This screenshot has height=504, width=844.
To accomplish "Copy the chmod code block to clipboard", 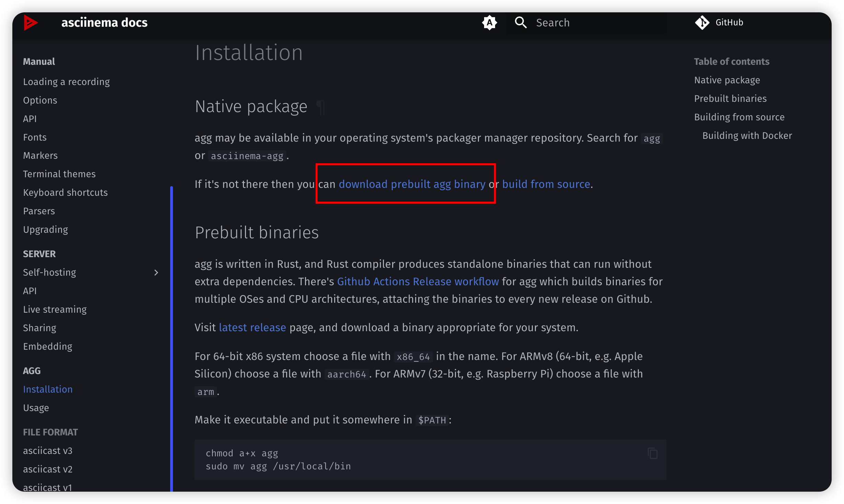I will pyautogui.click(x=652, y=453).
